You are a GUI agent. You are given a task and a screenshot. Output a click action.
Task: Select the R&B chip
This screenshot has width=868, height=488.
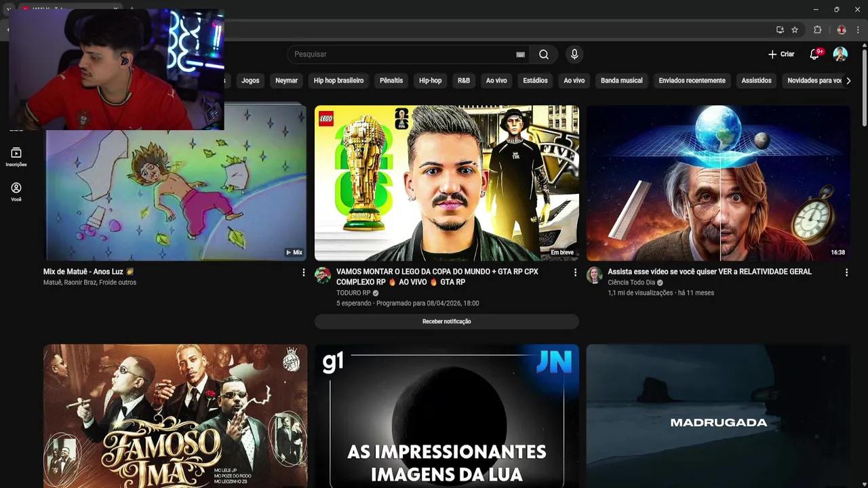(464, 81)
